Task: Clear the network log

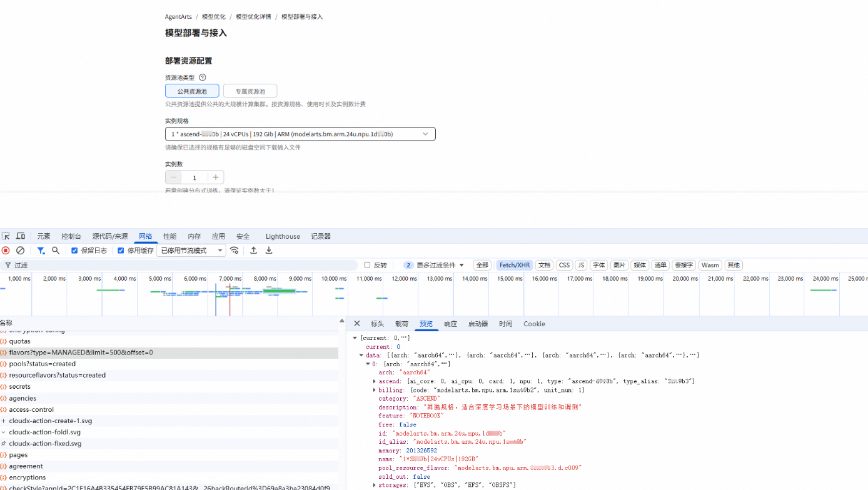Action: pyautogui.click(x=20, y=251)
